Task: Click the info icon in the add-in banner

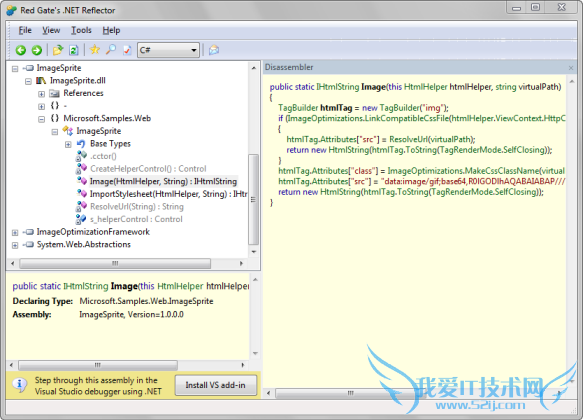Action: [20, 385]
